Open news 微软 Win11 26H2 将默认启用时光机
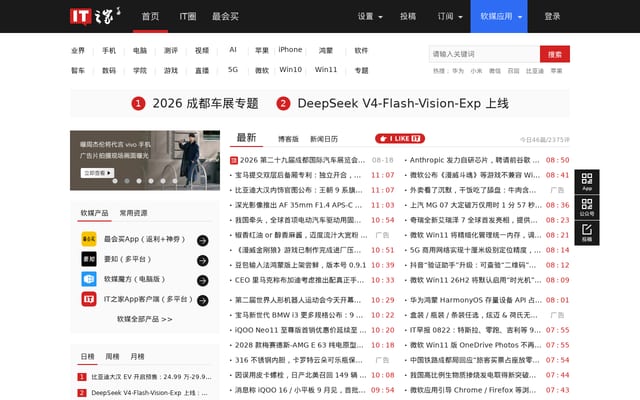This screenshot has width=640, height=400. [476, 280]
